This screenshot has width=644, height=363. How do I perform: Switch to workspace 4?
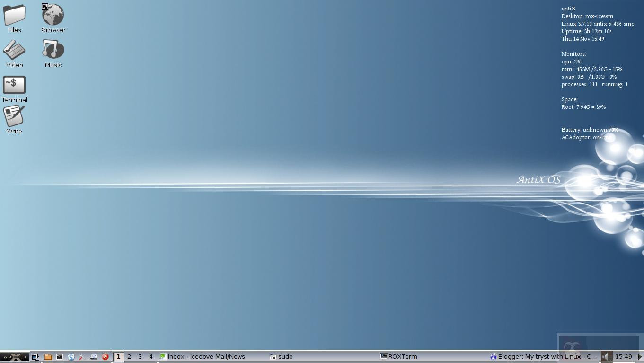[x=151, y=357]
